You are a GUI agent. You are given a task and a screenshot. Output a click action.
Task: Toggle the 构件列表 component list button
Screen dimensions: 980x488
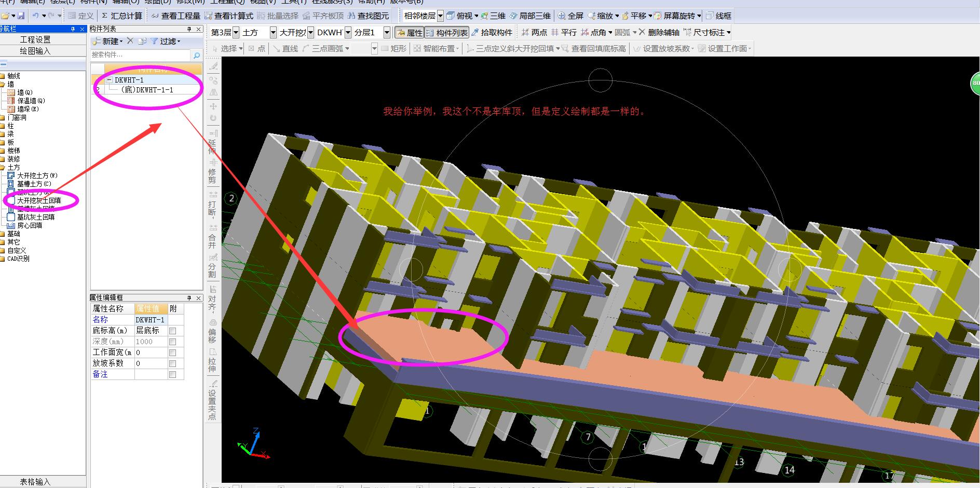447,33
